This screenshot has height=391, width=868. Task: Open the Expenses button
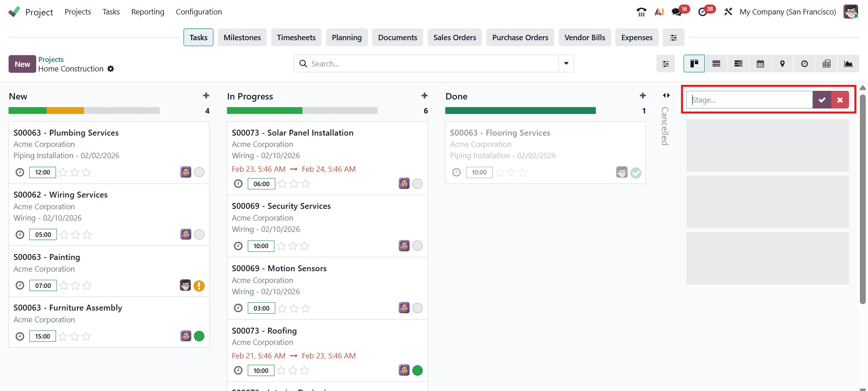[637, 38]
